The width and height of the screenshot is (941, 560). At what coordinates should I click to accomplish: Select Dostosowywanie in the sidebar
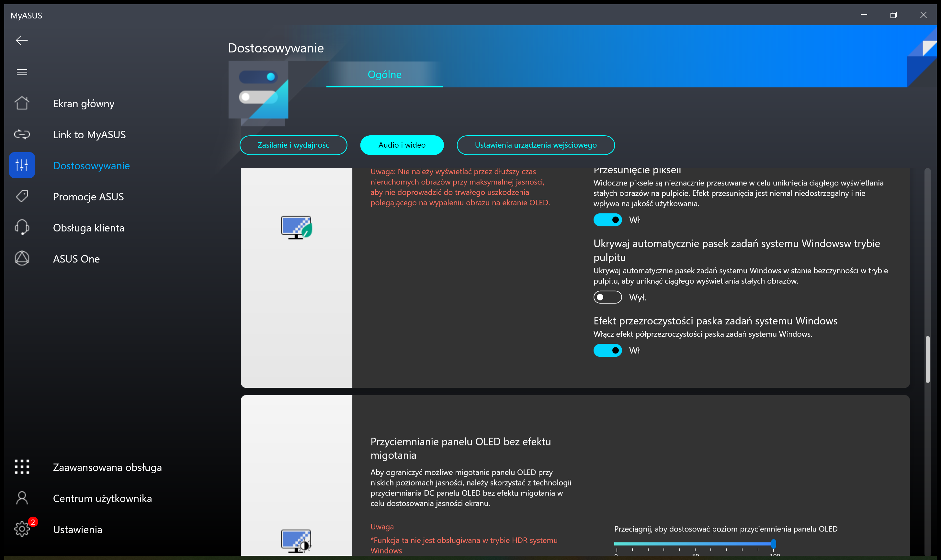coord(91,166)
